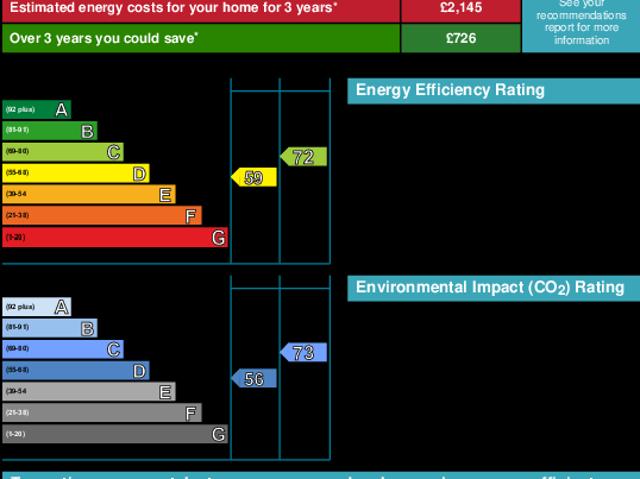Click the 'Estimated energy costs for your home' row
This screenshot has width=640, height=479.
point(200,9)
